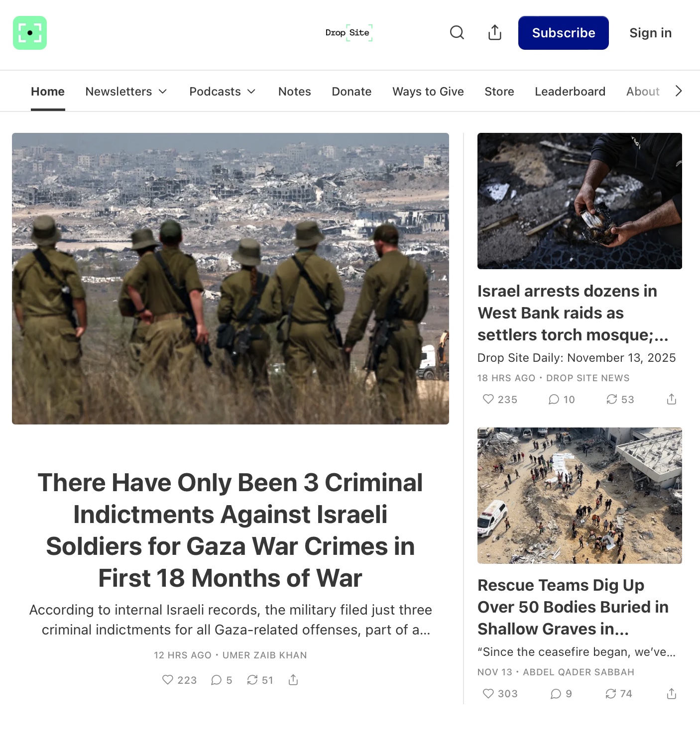The image size is (700, 736).
Task: Open comments on Criminal Indictments article
Action: pyautogui.click(x=222, y=680)
